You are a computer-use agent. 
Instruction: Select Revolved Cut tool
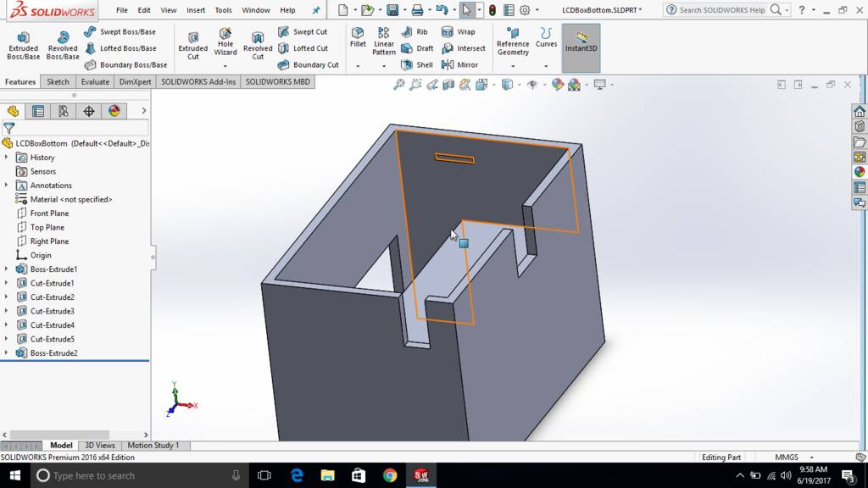pyautogui.click(x=258, y=46)
